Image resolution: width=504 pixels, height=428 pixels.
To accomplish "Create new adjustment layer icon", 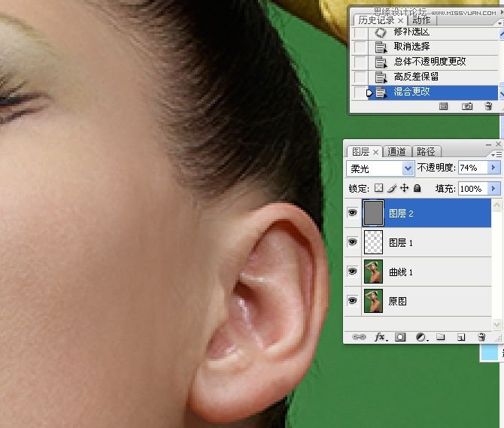I will point(421,337).
